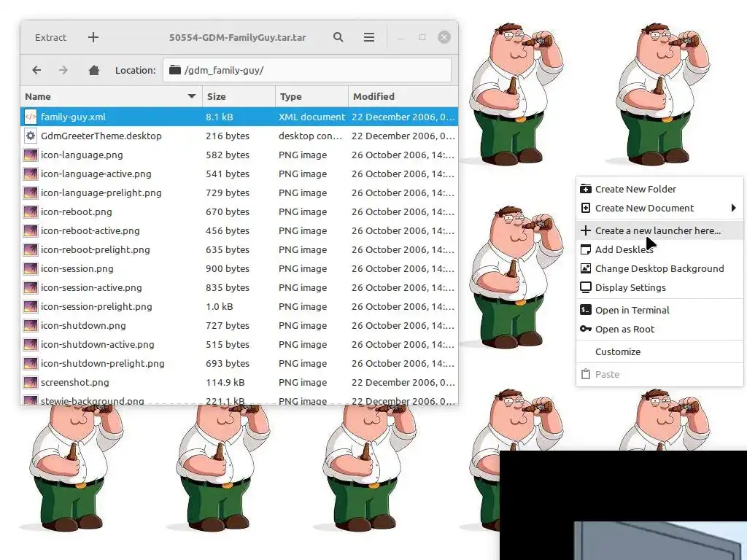Go back with the left arrow
747x560 pixels.
pos(36,71)
